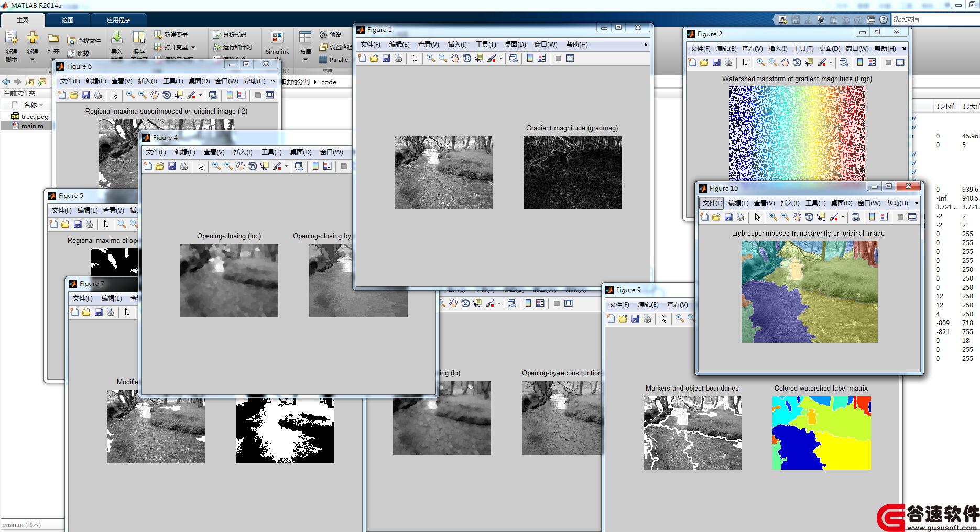980x532 pixels.
Task: Open 帮助(H) menu in Figure 2
Action: pos(885,49)
